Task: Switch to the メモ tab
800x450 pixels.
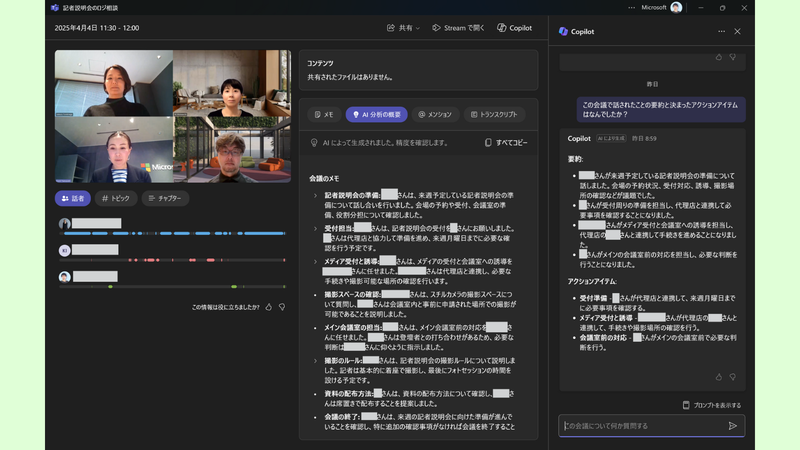Action: pos(323,115)
